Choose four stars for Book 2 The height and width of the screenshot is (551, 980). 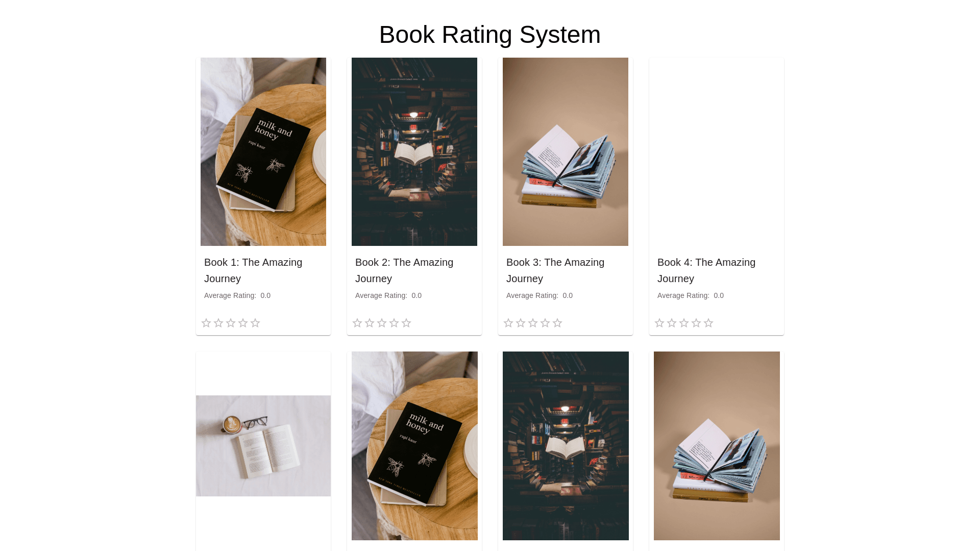point(394,323)
